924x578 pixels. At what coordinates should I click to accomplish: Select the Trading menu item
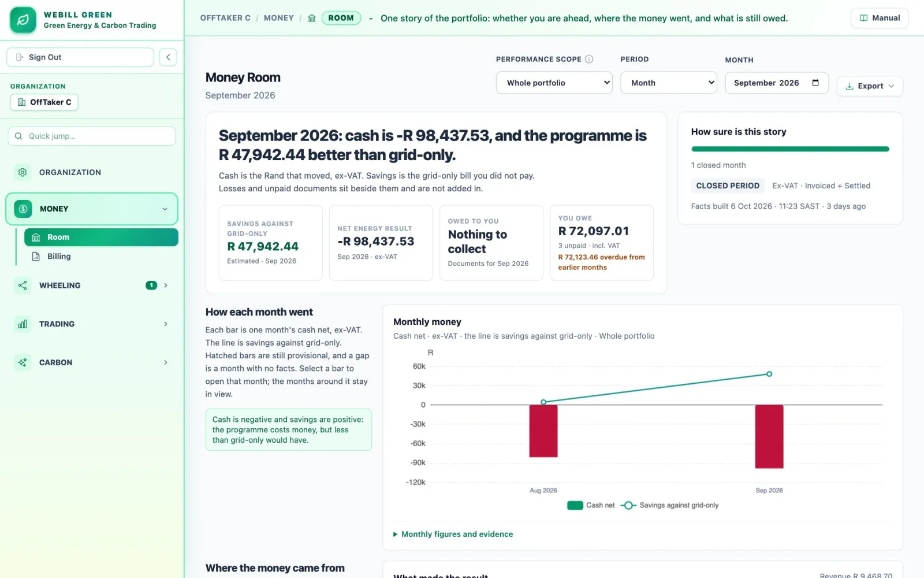pyautogui.click(x=92, y=324)
